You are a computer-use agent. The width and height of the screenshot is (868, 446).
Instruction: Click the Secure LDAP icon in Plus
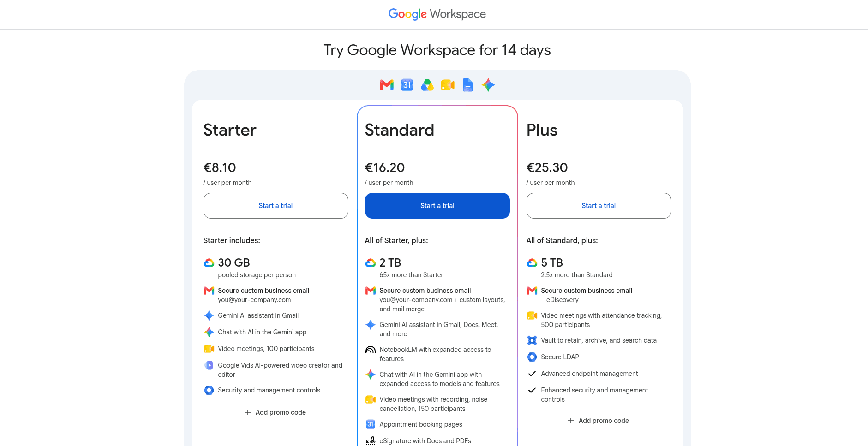click(532, 357)
